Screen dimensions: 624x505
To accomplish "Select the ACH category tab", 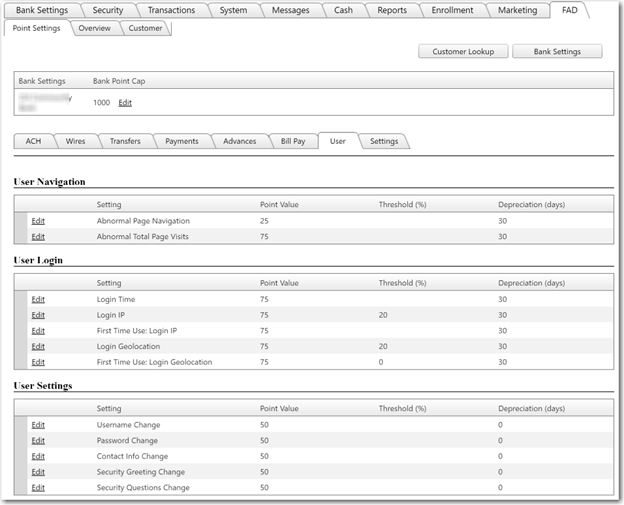I will click(34, 141).
